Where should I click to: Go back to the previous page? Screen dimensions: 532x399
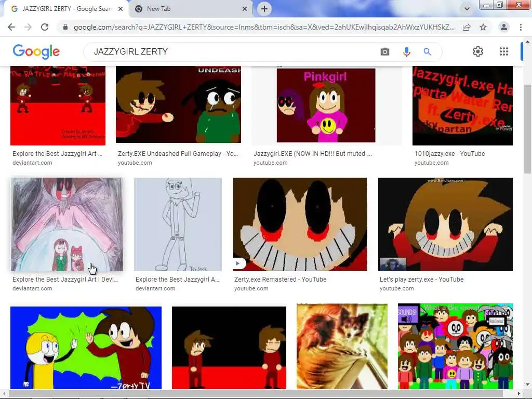click(x=11, y=27)
